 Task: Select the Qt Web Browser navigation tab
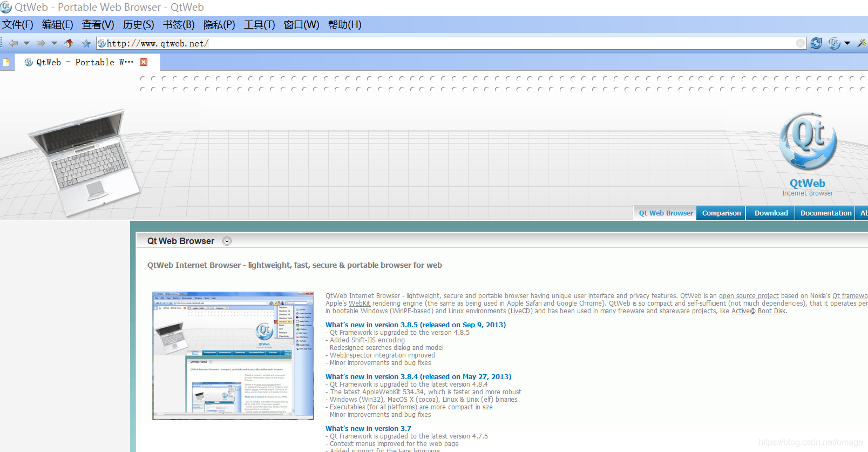click(x=666, y=213)
